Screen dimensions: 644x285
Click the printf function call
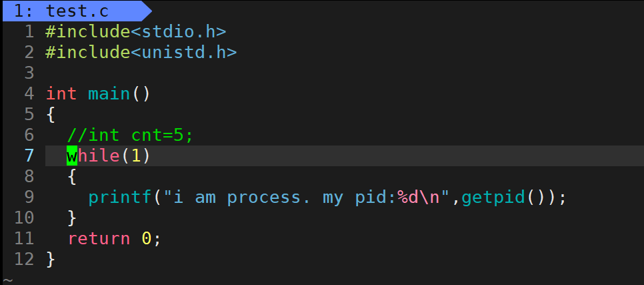[x=119, y=198]
